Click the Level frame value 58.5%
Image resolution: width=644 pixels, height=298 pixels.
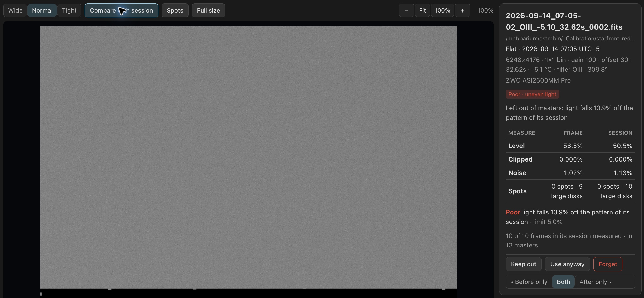click(x=573, y=146)
